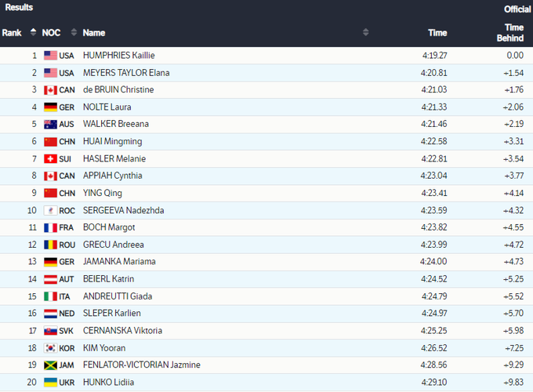Click the Swiss flag next to HASLER Melanie
The image size is (533, 392).
(x=50, y=158)
